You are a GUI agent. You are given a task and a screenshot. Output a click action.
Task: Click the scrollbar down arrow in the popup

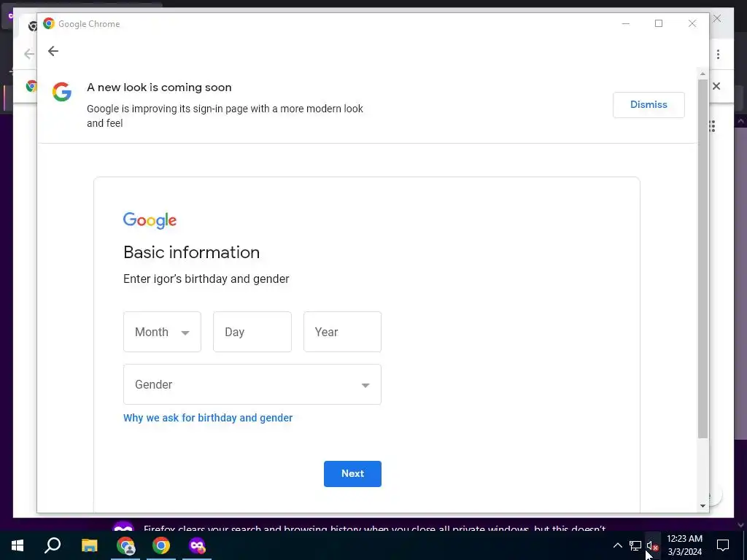703,506
